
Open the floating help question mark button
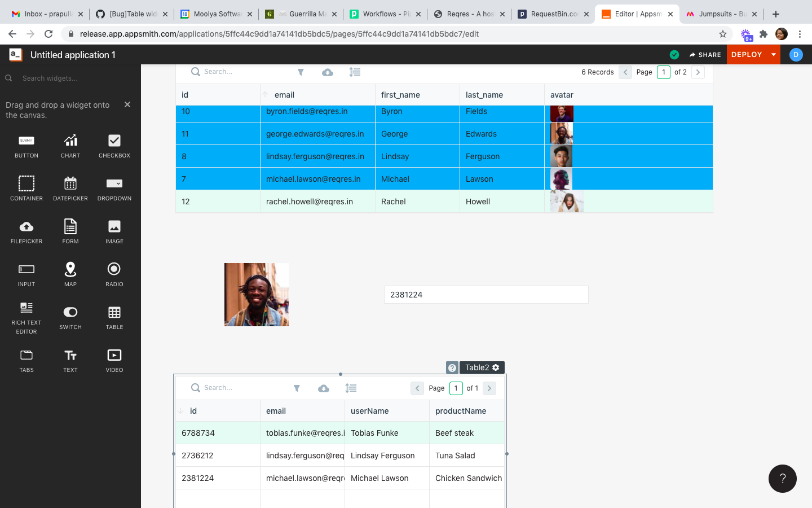783,479
